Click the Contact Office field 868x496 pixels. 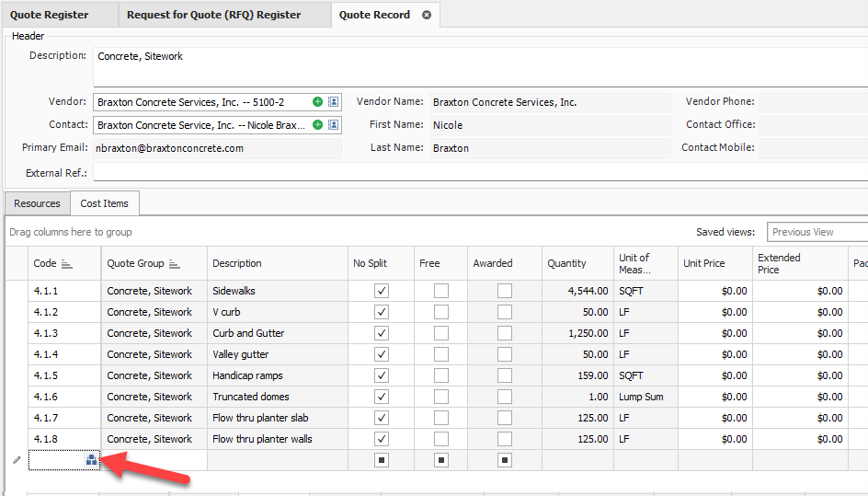814,125
